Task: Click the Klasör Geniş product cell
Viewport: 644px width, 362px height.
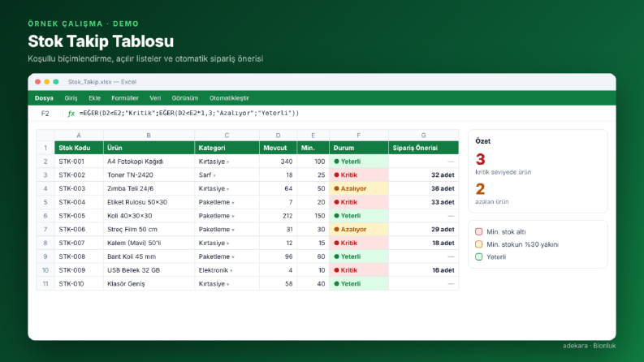Action: pyautogui.click(x=149, y=283)
